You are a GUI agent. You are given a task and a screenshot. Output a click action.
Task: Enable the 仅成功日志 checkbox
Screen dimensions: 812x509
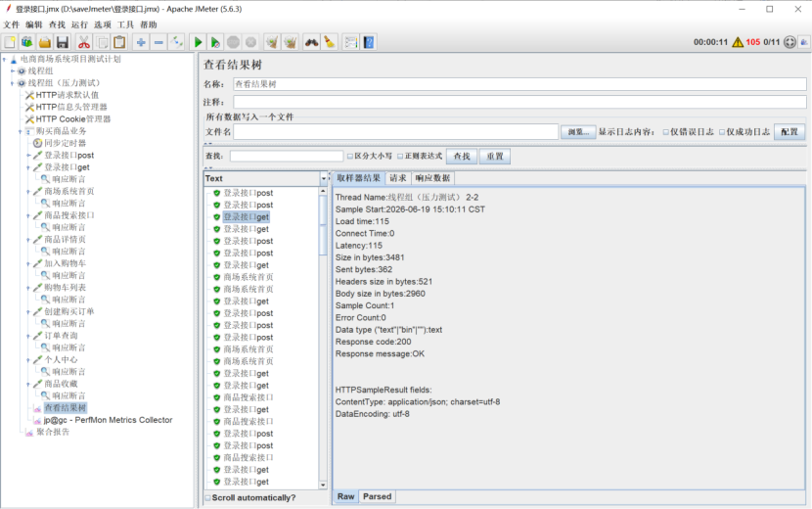tap(722, 132)
